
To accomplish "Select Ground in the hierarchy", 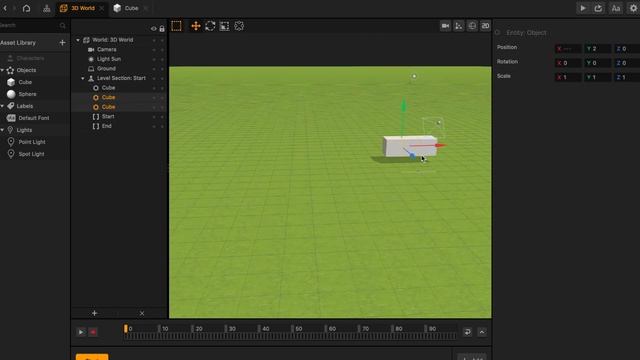I will [106, 69].
